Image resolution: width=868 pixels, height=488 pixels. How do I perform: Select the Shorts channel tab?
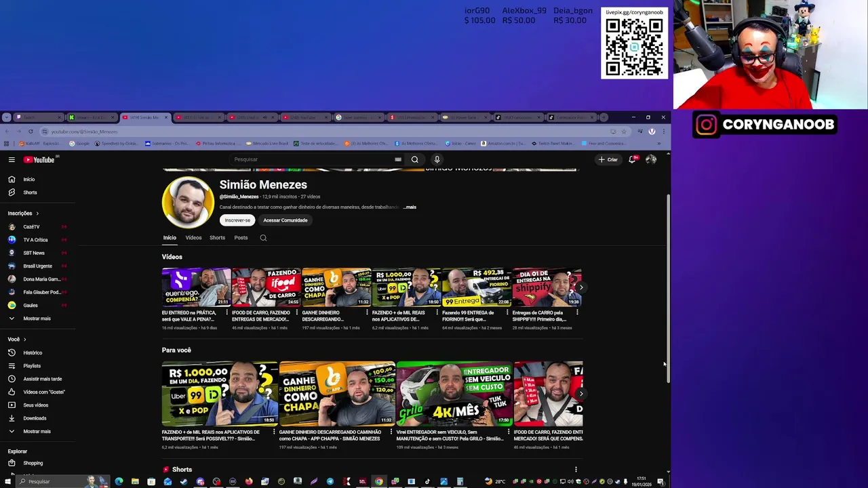point(217,238)
